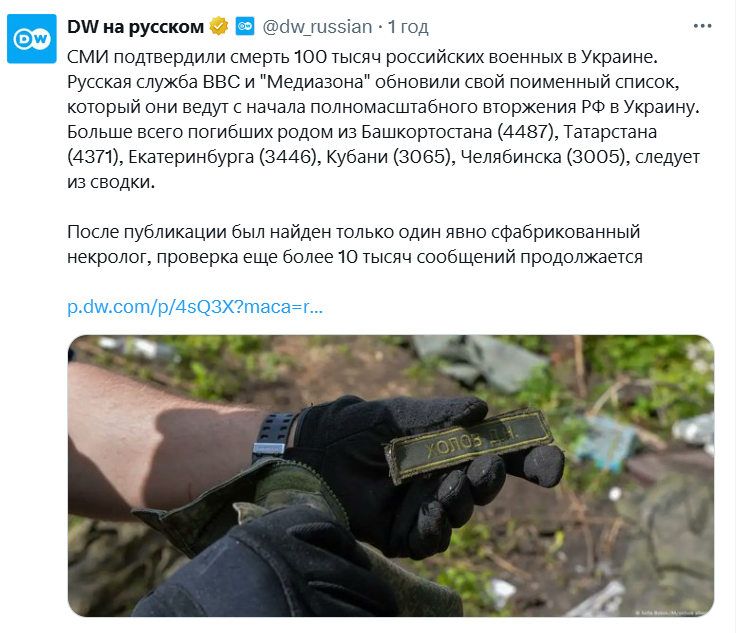Click the line mentioning 'Башкортостана (4487)'
This screenshot has height=633, width=745.
tap(362, 132)
